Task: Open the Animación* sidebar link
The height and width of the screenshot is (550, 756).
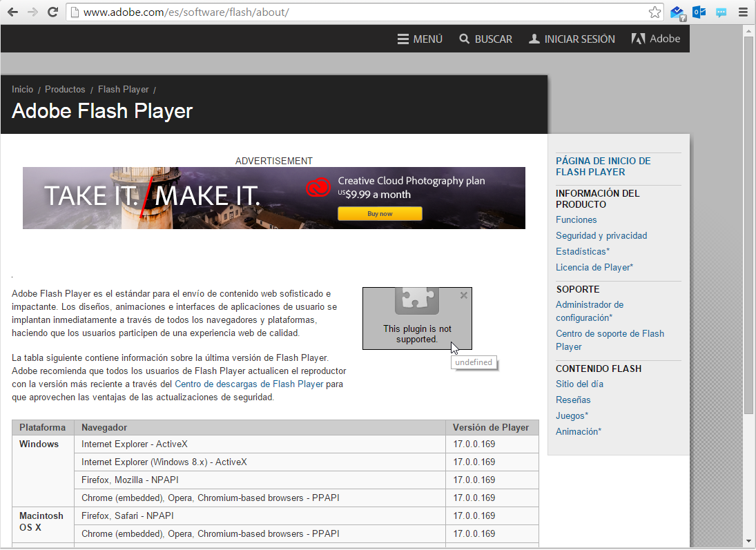Action: 579,432
